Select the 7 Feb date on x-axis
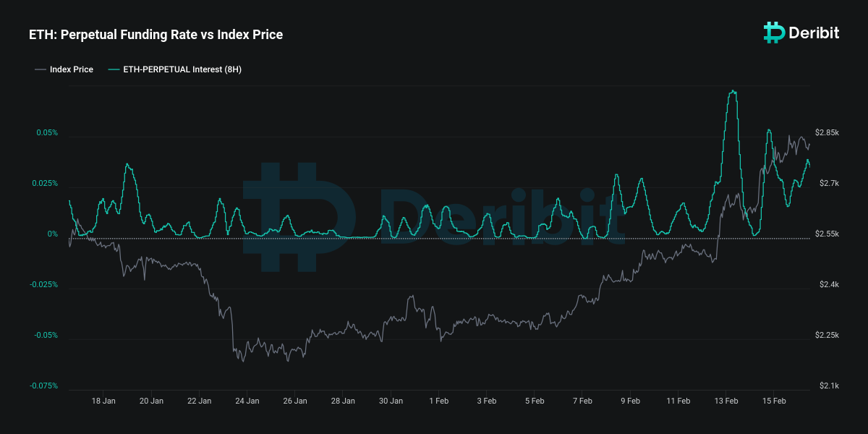The width and height of the screenshot is (868, 434). (582, 400)
